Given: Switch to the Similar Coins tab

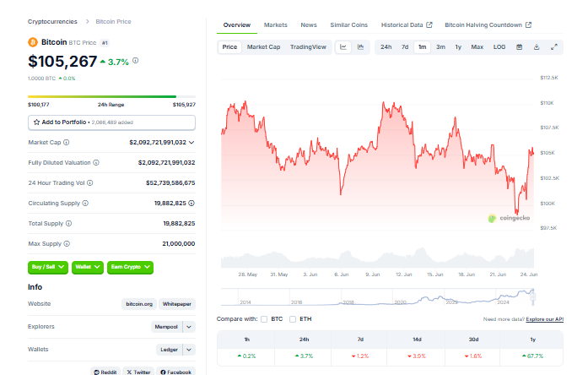Looking at the screenshot, I should pos(348,24).
